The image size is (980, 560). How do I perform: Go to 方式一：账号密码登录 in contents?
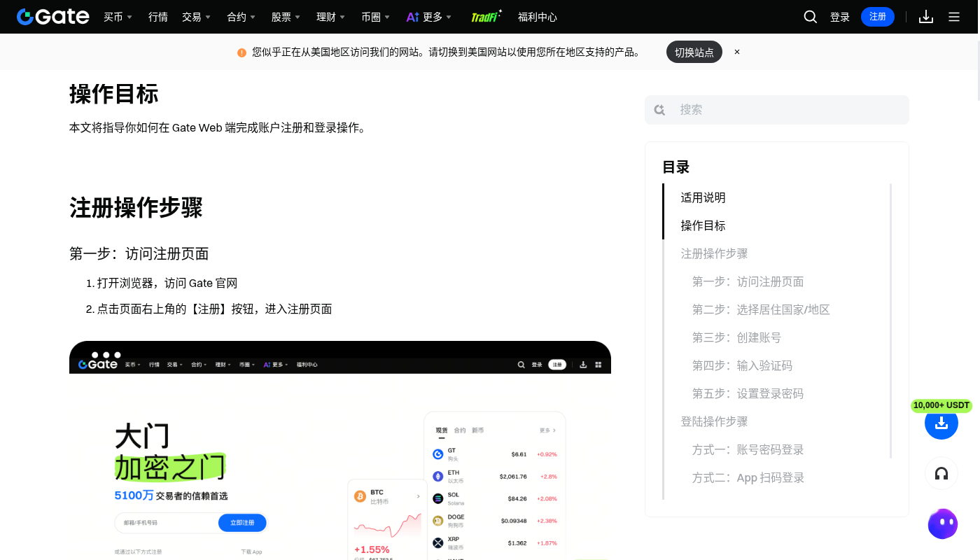tap(748, 449)
